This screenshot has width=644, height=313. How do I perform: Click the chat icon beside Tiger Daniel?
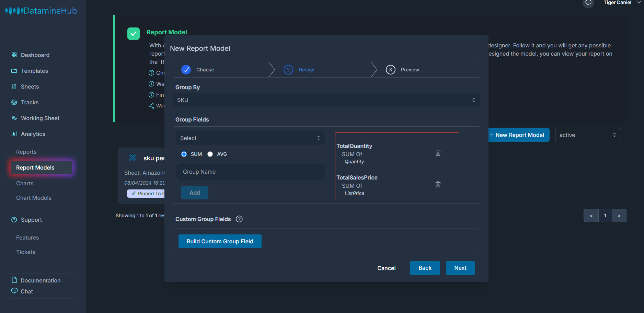point(588,3)
